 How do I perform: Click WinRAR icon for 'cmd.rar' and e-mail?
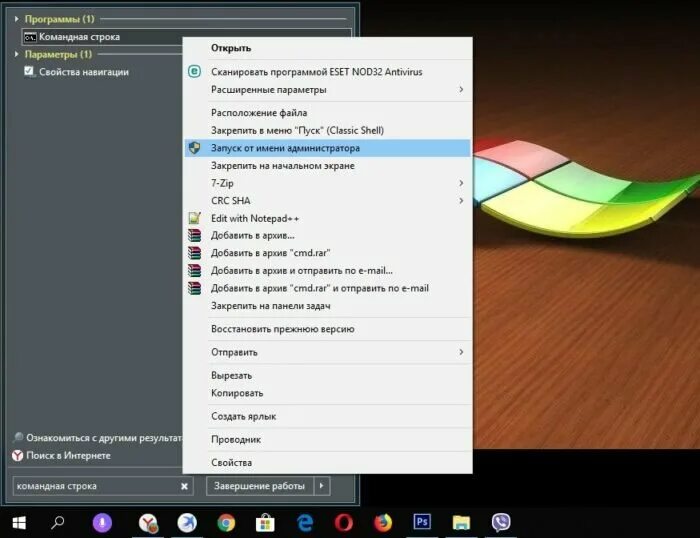(x=194, y=288)
